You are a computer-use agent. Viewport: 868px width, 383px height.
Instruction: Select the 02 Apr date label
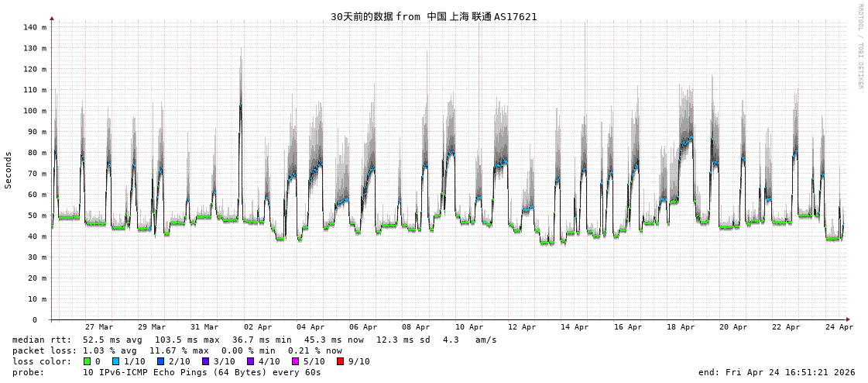258,327
